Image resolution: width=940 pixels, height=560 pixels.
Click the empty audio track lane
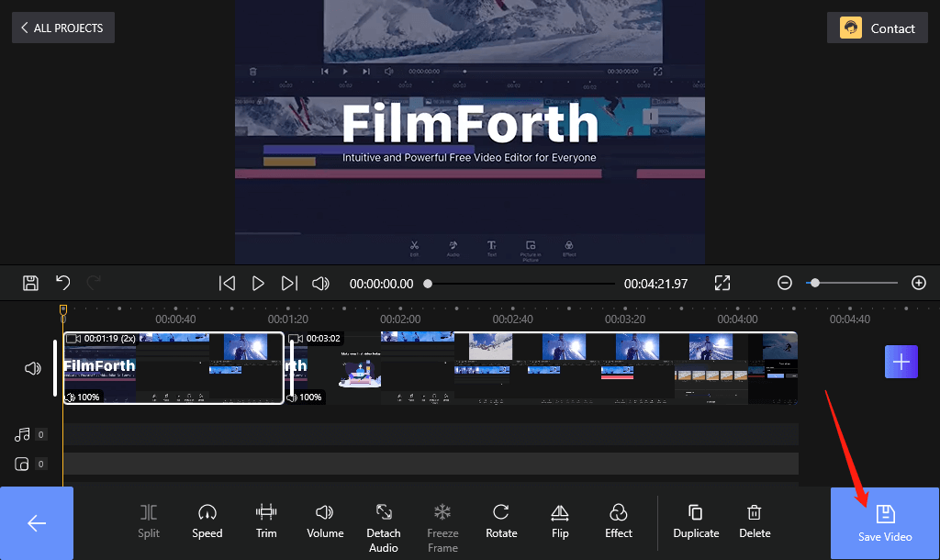(x=431, y=434)
